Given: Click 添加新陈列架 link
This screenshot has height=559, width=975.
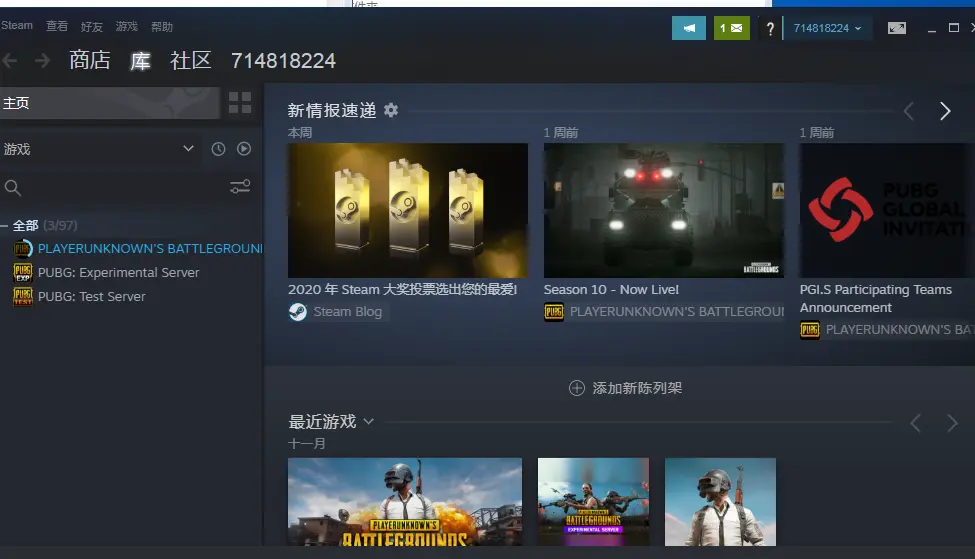Looking at the screenshot, I should click(637, 388).
